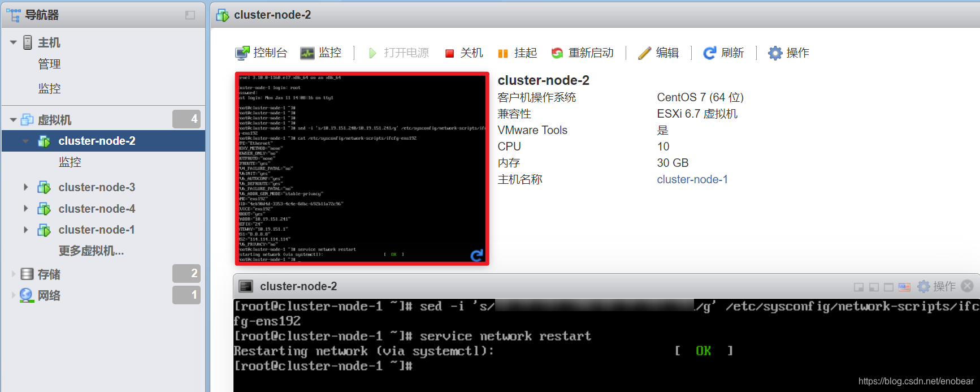Click the storage datastore icon
Screen dimensions: 980x392
[27, 274]
